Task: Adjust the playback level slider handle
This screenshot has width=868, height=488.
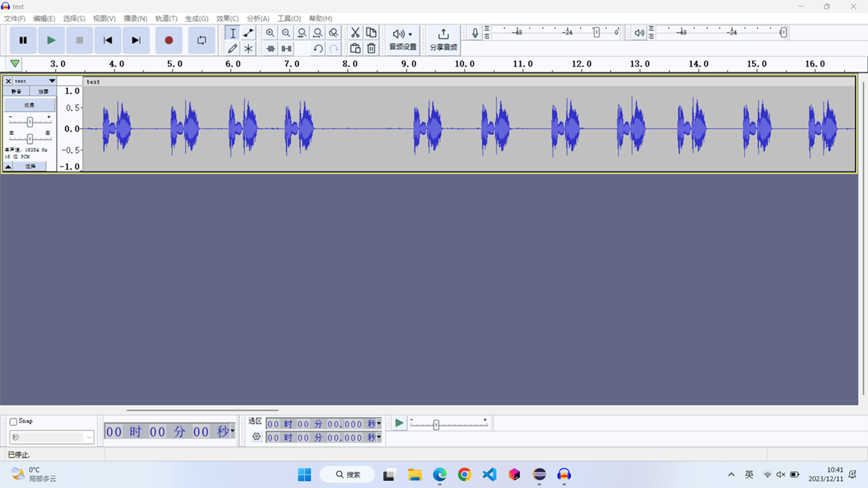Action: 783,32
